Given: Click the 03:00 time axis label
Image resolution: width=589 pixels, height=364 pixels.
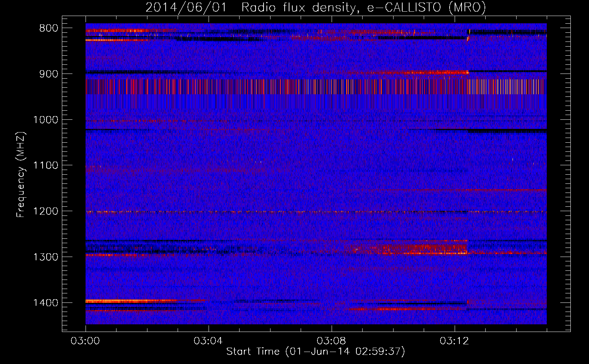Looking at the screenshot, I should pos(85,341).
